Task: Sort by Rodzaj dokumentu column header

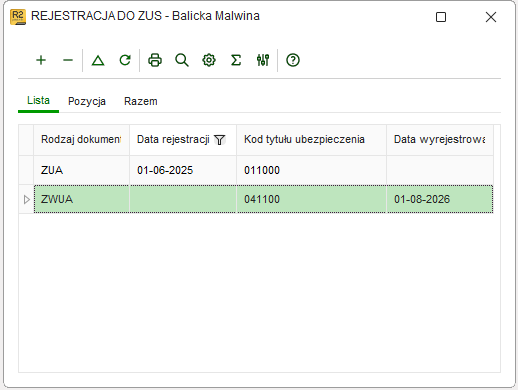Action: (81, 139)
